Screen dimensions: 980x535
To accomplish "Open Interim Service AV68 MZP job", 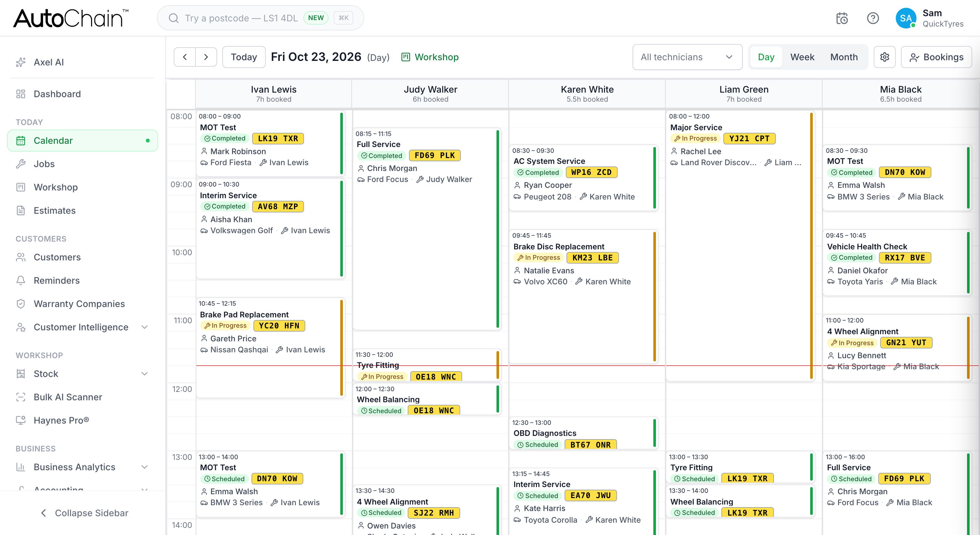I will click(271, 229).
